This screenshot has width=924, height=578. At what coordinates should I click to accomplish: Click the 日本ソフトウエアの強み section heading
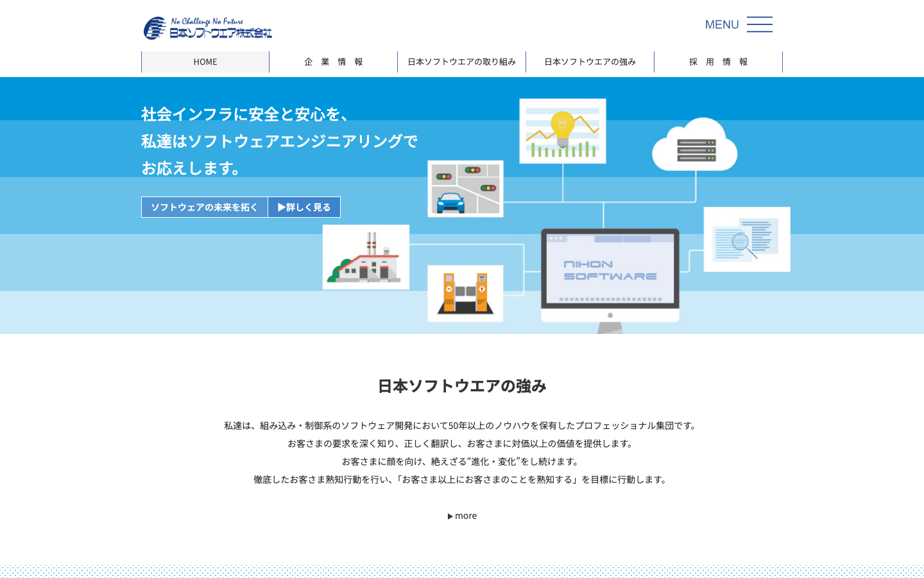(x=462, y=386)
